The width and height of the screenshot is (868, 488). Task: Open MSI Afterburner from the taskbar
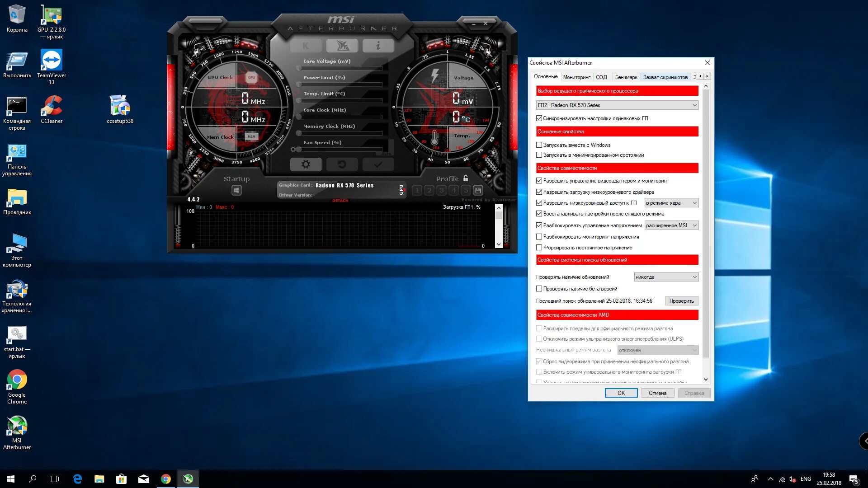point(188,479)
